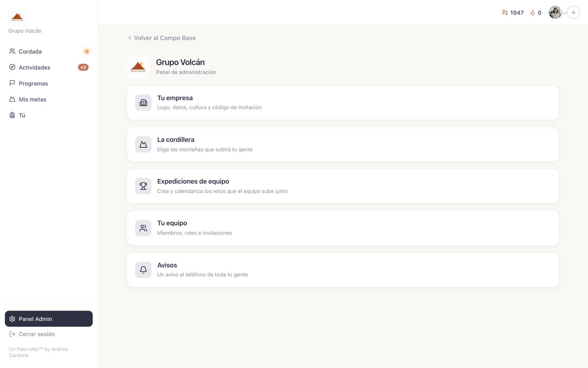Viewport: 588px width, 368px height.
Task: Click the dashed plus circle button
Action: pos(573,13)
